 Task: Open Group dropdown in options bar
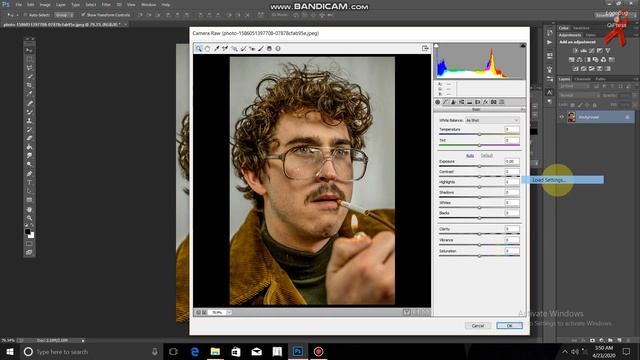(64, 15)
